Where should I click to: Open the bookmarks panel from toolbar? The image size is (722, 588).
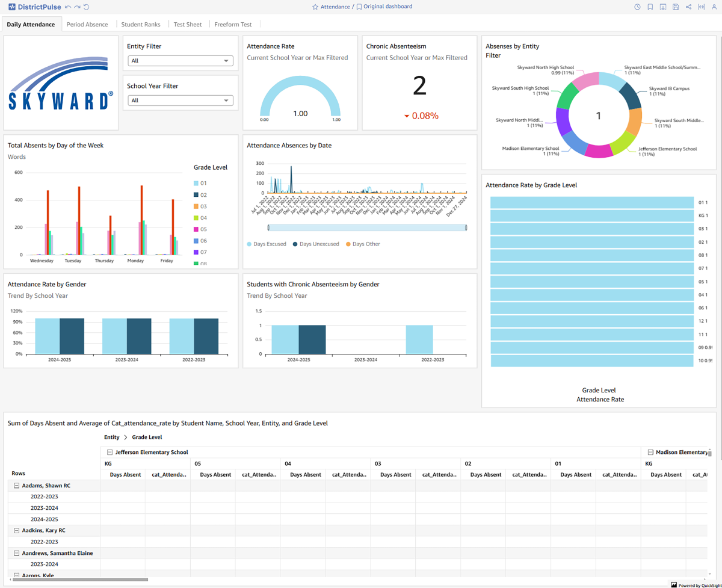(650, 7)
